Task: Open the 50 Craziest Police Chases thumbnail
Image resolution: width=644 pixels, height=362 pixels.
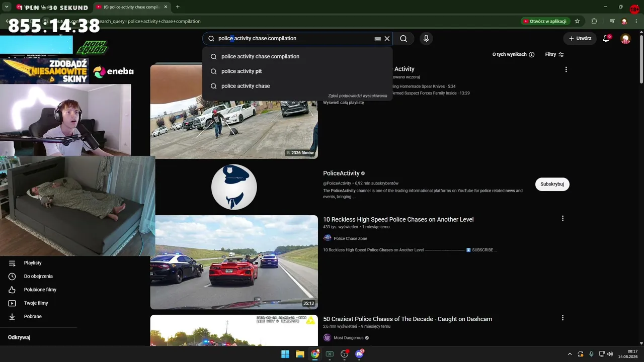Action: (x=234, y=330)
